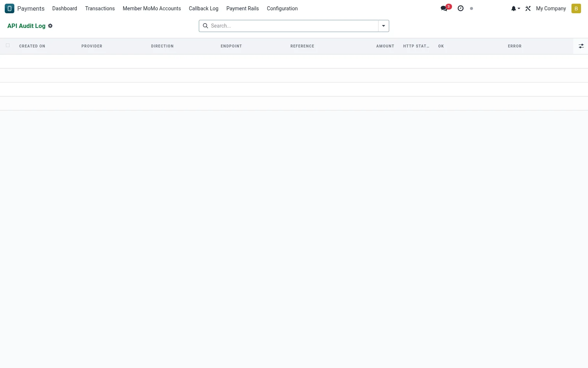Focus the Search input field
This screenshot has width=588, height=368.
coord(293,26)
